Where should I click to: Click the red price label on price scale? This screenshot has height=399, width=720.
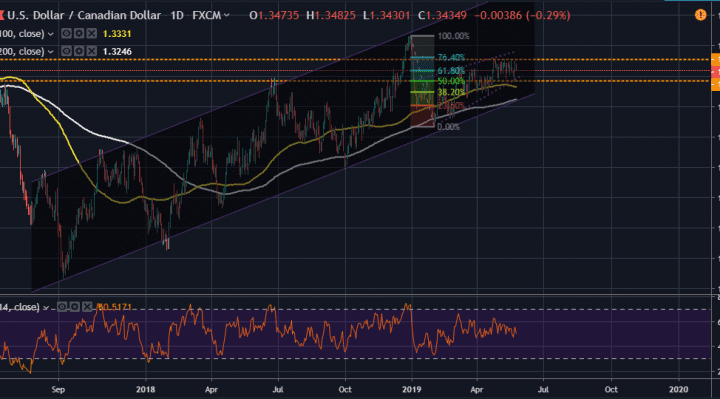(x=715, y=72)
